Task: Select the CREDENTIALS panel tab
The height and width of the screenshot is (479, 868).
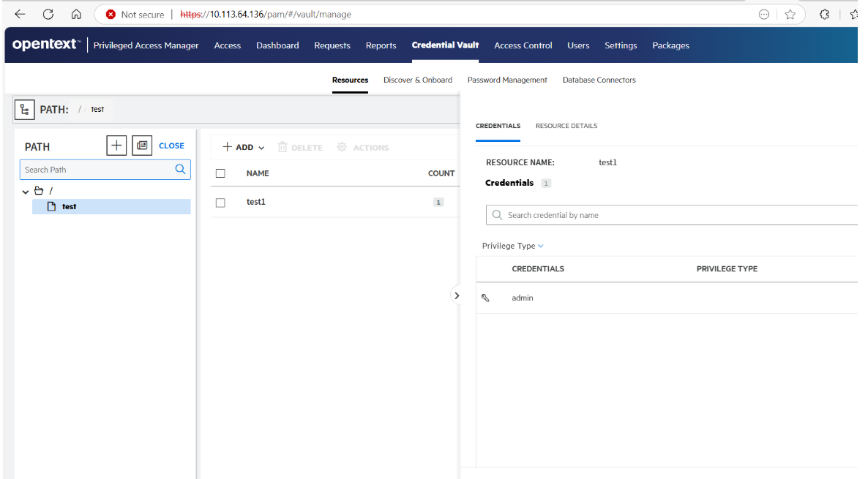Action: point(498,126)
